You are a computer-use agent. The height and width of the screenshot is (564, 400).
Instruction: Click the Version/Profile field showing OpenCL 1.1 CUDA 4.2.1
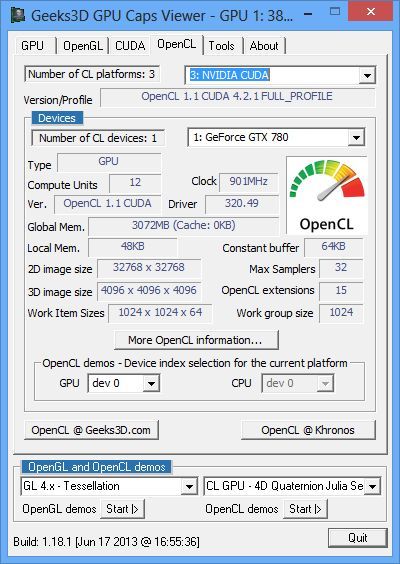237,97
